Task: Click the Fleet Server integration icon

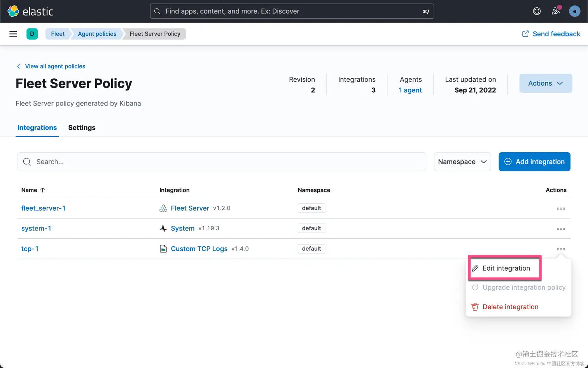Action: pos(163,208)
